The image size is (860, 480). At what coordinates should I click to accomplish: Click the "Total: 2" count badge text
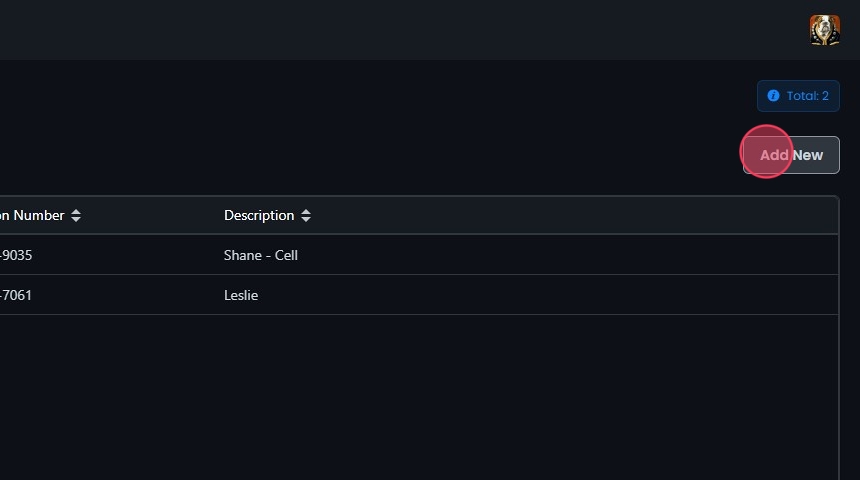[807, 96]
